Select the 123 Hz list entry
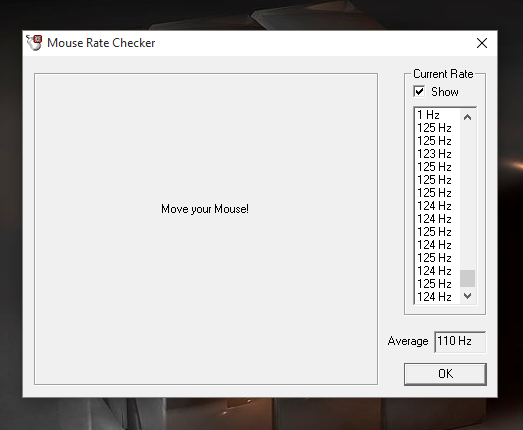Screen dimensions: 523x430 coord(438,154)
